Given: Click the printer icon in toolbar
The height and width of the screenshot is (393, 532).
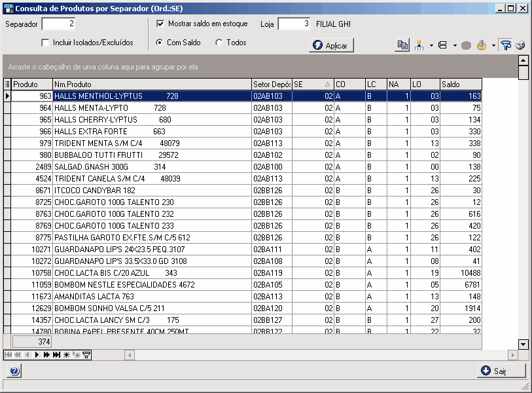Looking at the screenshot, I should tap(520, 45).
